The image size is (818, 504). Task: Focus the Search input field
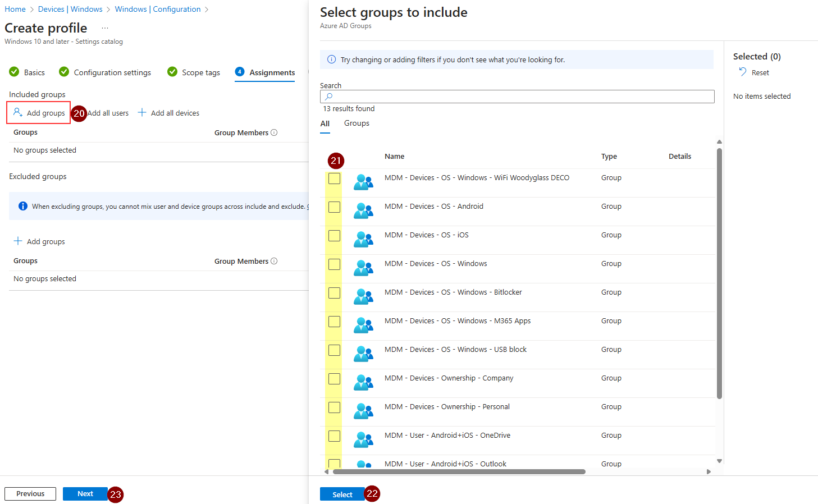(x=517, y=97)
